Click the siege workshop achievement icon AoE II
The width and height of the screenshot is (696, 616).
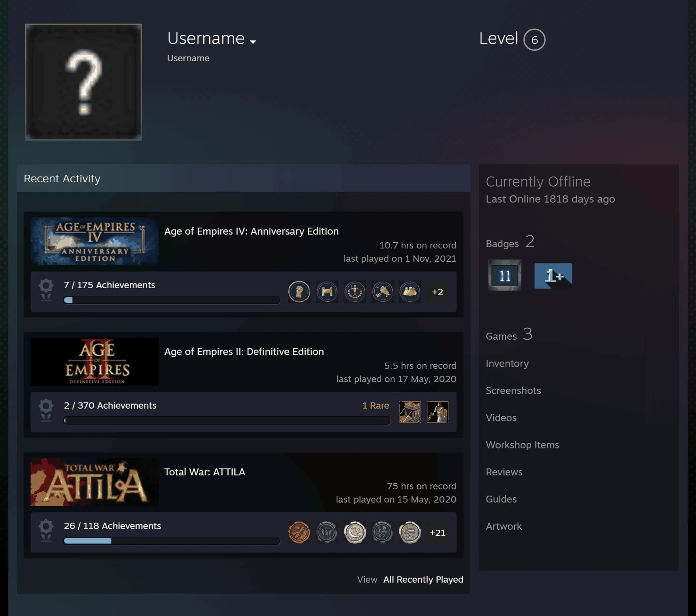(x=410, y=412)
